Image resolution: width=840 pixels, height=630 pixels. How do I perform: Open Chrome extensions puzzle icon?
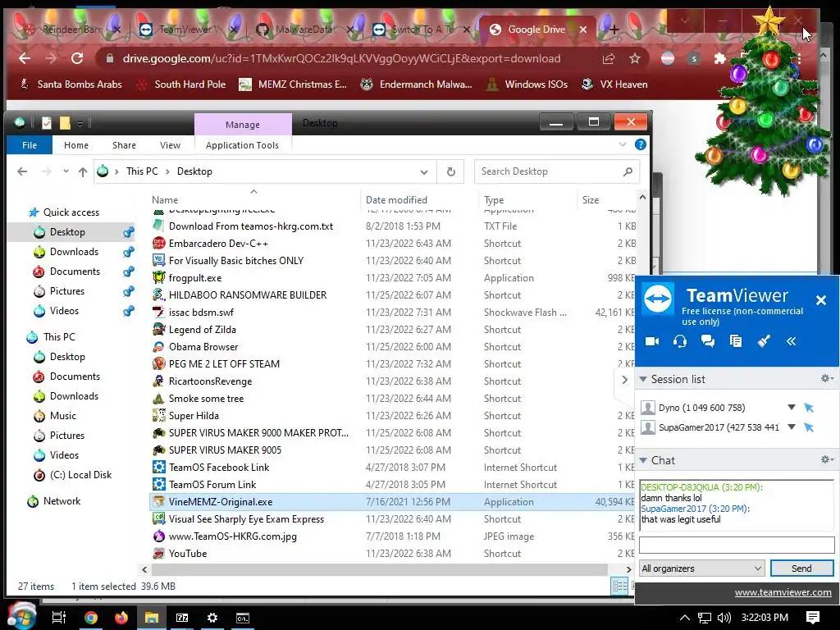click(720, 58)
